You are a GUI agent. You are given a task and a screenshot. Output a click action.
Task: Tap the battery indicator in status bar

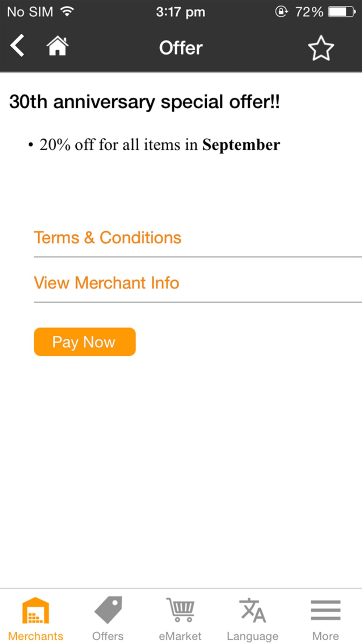tap(342, 12)
